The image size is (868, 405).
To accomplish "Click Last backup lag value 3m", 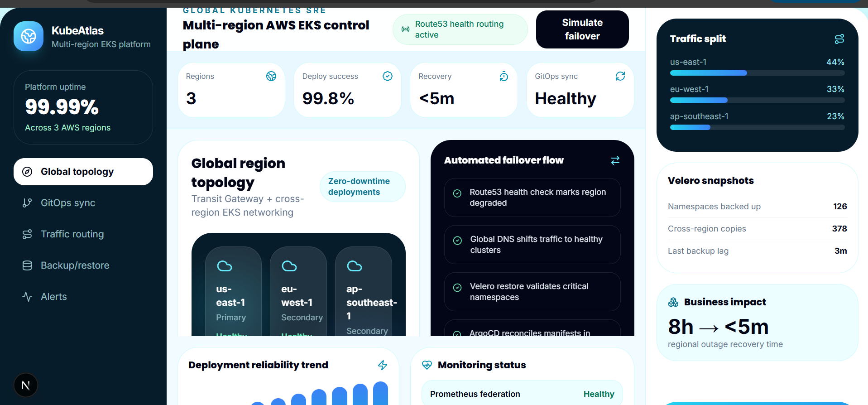I will (x=841, y=251).
